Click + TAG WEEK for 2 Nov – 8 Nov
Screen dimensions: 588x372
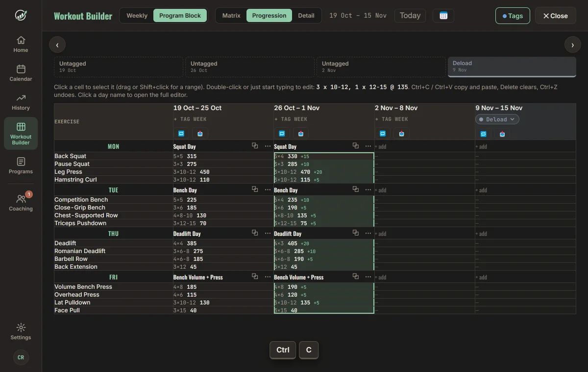click(x=392, y=119)
